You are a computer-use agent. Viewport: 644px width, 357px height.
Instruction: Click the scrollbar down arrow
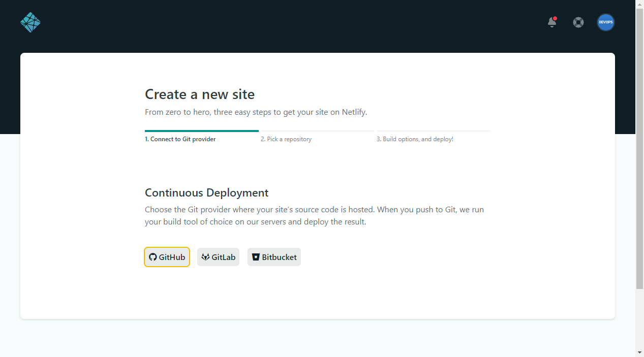(x=639, y=352)
